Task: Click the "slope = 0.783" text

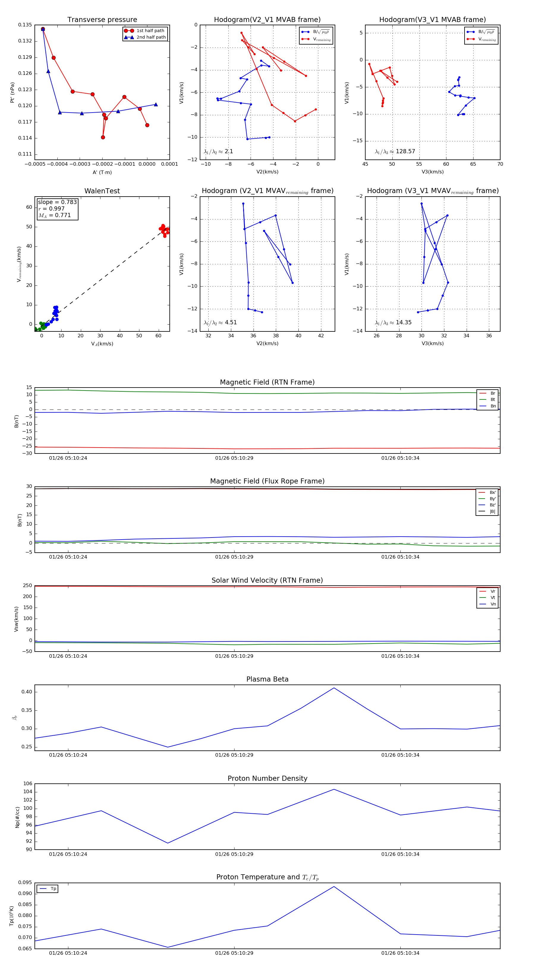Action: click(x=57, y=202)
